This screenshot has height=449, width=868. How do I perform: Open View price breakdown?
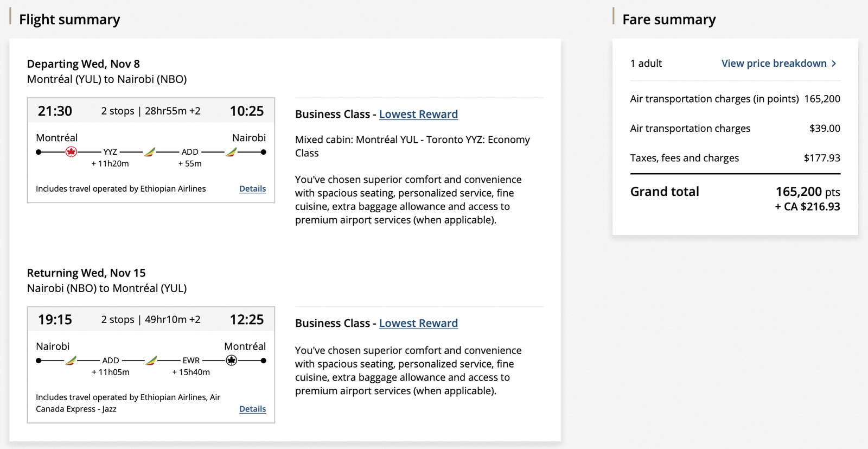click(775, 63)
